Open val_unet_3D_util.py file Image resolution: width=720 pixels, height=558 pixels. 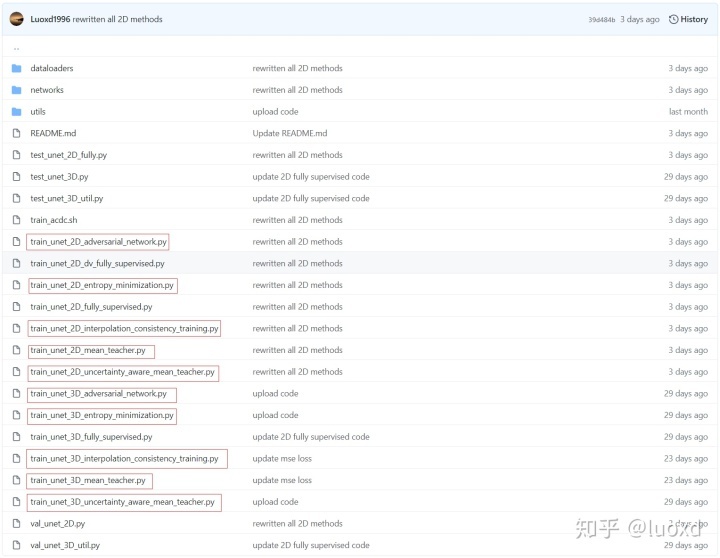point(65,545)
